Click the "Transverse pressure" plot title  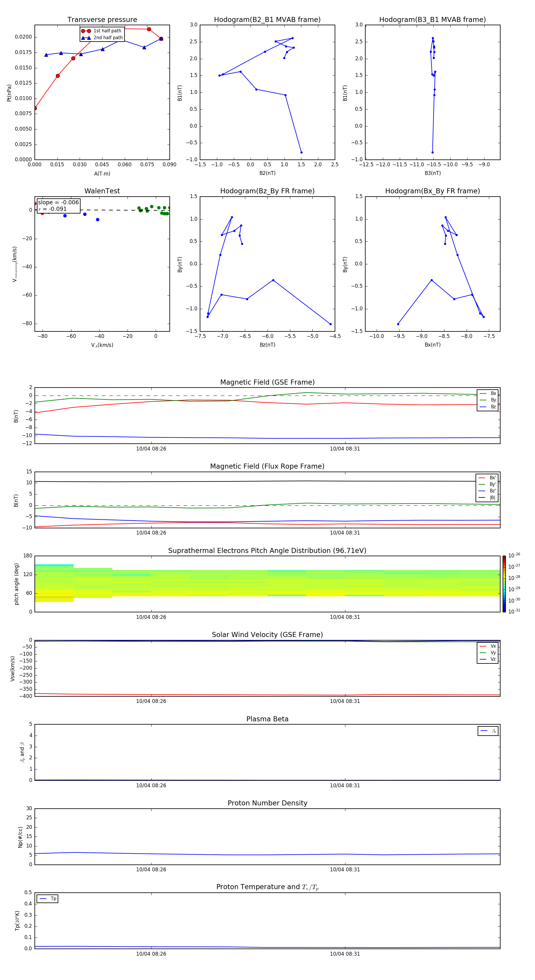click(102, 20)
